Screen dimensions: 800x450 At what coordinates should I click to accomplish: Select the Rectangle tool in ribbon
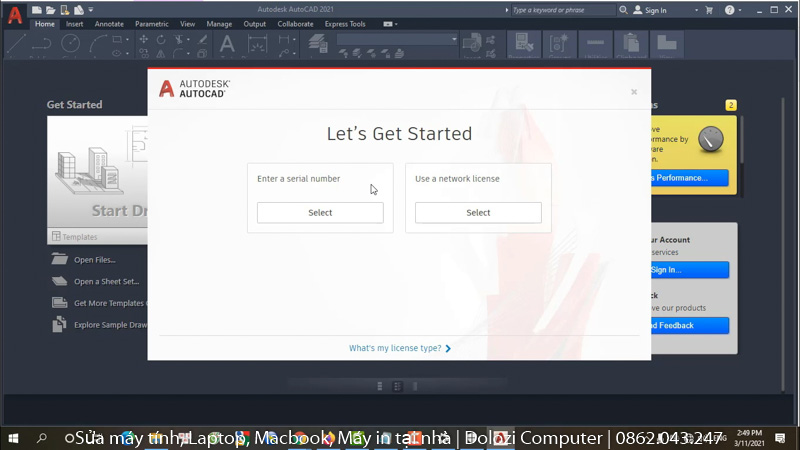click(x=117, y=39)
